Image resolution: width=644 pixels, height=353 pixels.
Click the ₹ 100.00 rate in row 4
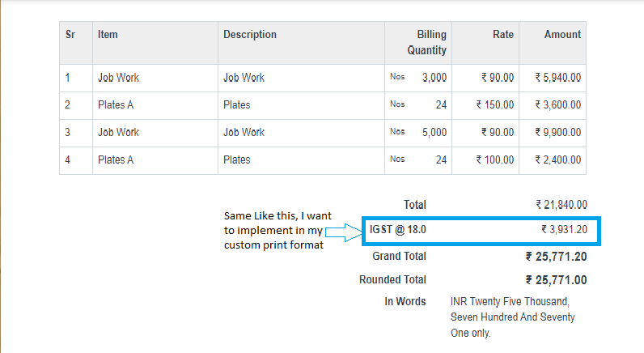coord(495,159)
